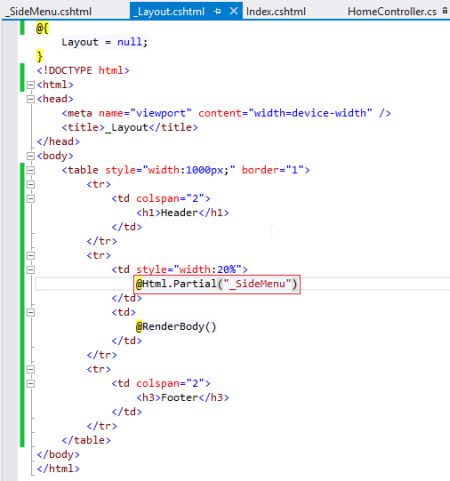Click on the text Layout = null;
This screenshot has height=481, width=450.
point(104,42)
